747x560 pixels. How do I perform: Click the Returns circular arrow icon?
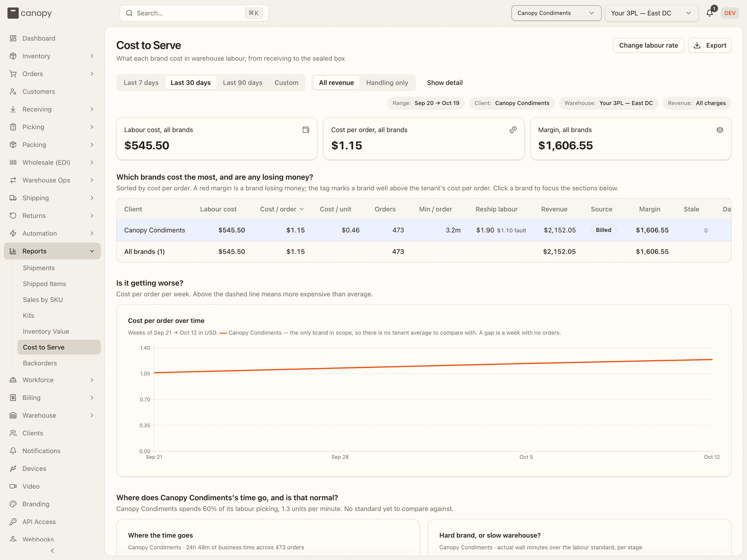pyautogui.click(x=13, y=215)
